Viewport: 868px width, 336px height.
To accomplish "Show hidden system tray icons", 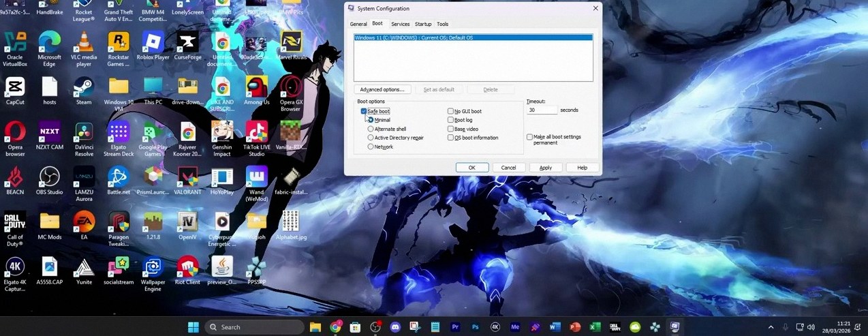I will 771,327.
